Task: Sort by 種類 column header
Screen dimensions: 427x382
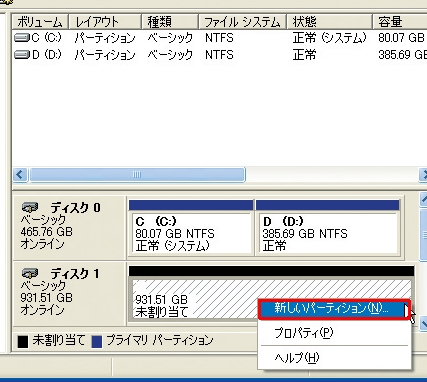Action: [x=170, y=22]
